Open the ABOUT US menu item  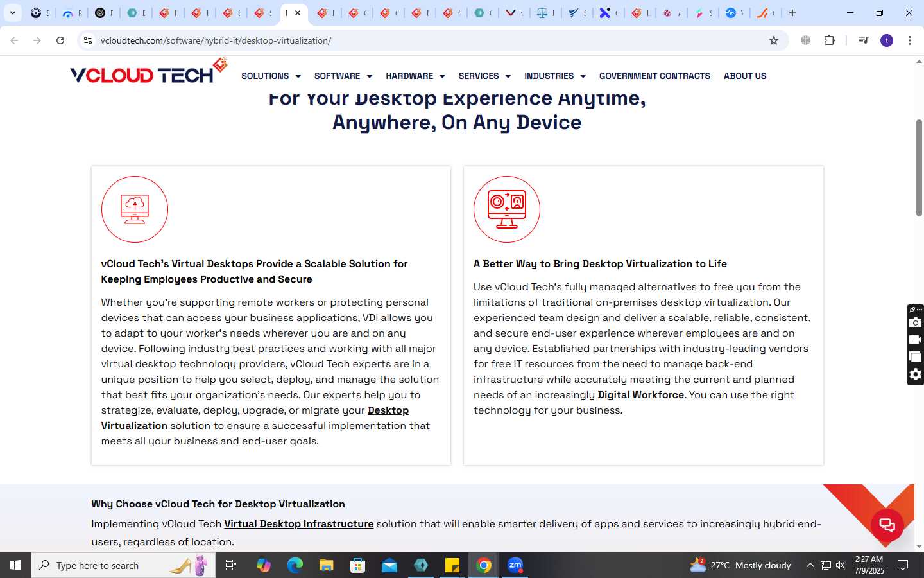click(745, 76)
